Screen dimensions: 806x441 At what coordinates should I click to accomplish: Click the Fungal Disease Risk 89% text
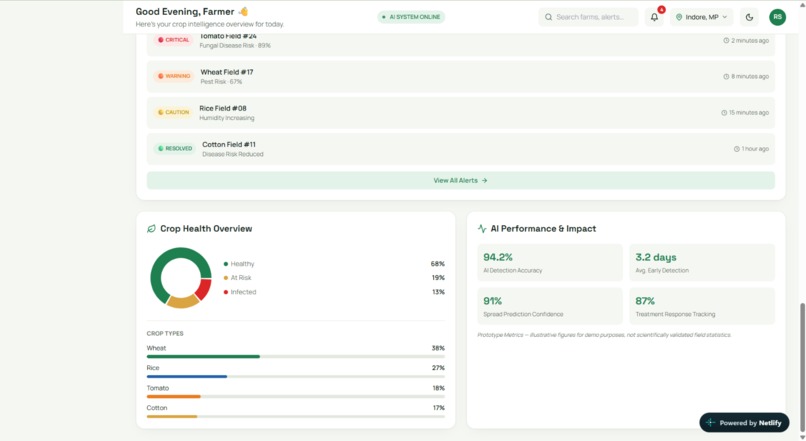pyautogui.click(x=235, y=46)
